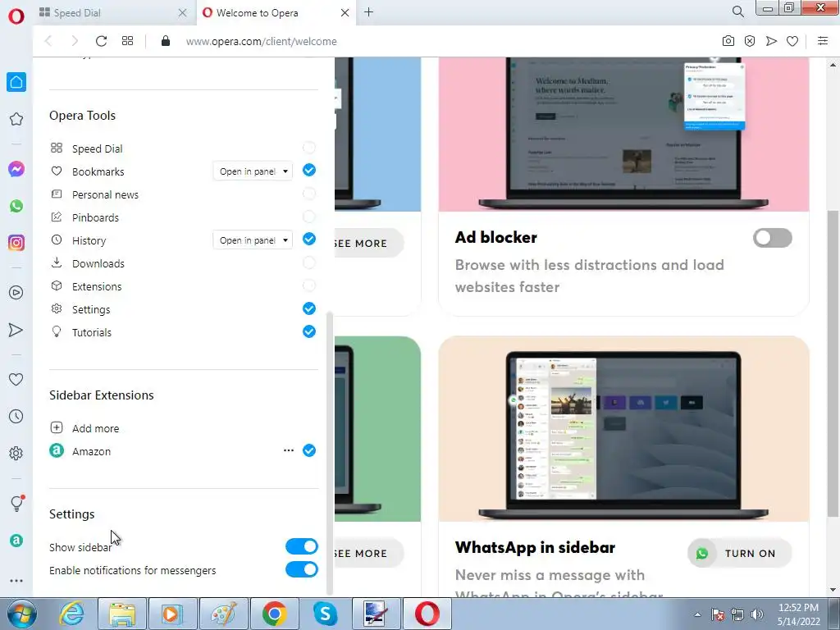Select the Welcome to Opera tab
The image size is (840, 630).
coord(276,13)
